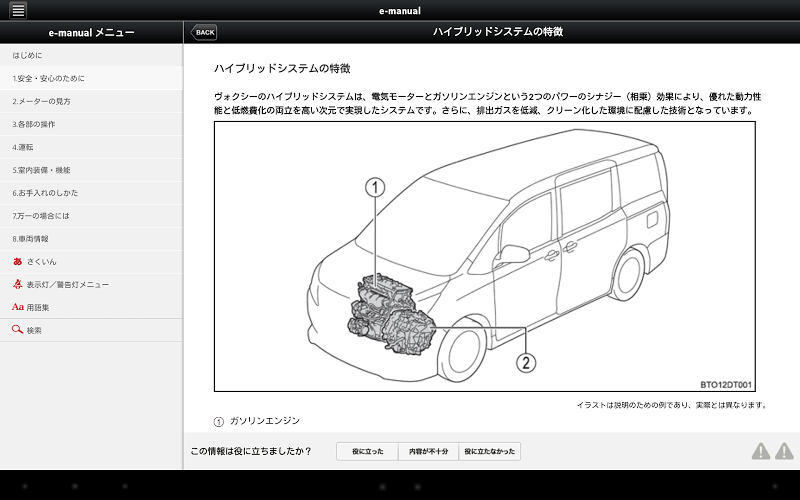Open 8.車両情報 section
The image size is (800, 500).
[91, 239]
